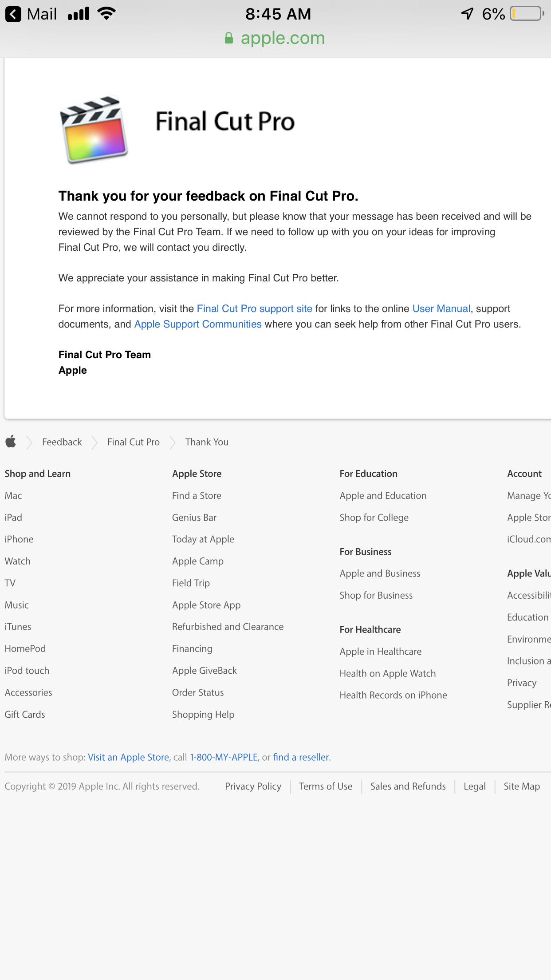551x980 pixels.
Task: Open the Final Cut Pro support site link
Action: coord(254,308)
